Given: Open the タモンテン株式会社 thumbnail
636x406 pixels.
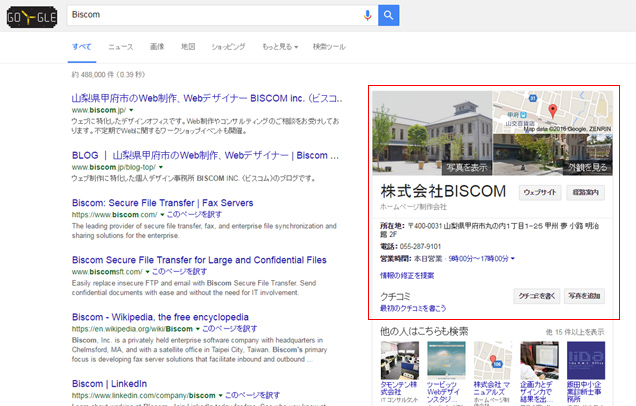Looking at the screenshot, I should tap(400, 360).
